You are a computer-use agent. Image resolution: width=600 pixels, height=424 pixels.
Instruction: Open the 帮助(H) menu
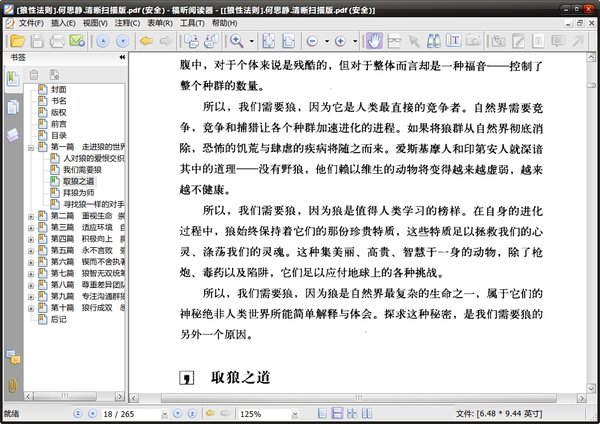pos(225,23)
